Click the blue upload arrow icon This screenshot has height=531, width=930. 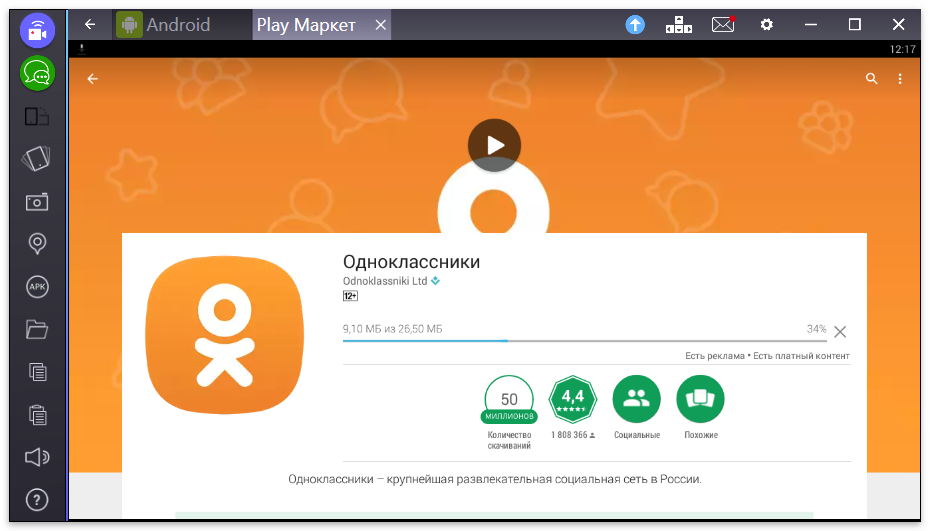point(635,24)
